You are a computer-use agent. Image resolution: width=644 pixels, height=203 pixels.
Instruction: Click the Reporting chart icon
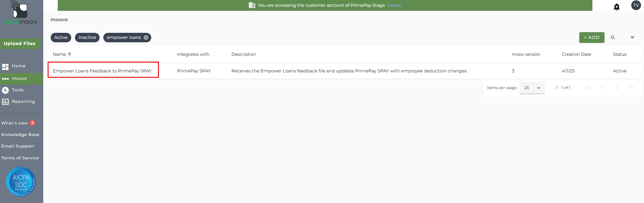5,101
